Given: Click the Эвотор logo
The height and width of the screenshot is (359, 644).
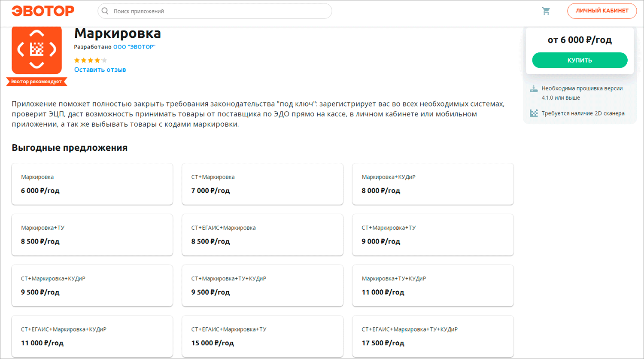Looking at the screenshot, I should 43,11.
